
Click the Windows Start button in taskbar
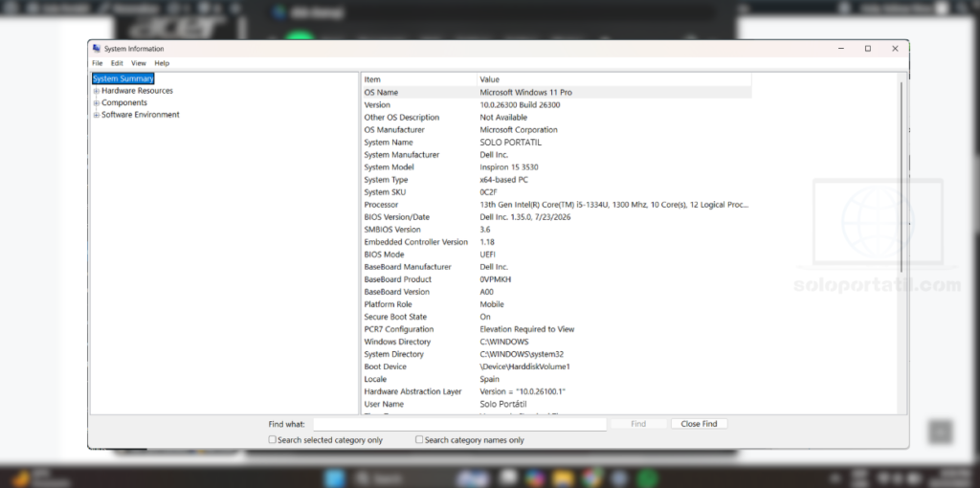[335, 478]
